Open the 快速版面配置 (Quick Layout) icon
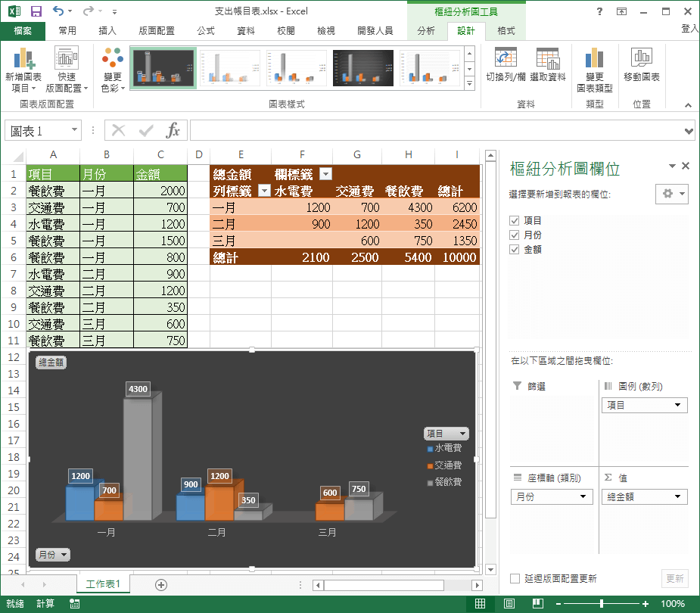 click(67, 59)
